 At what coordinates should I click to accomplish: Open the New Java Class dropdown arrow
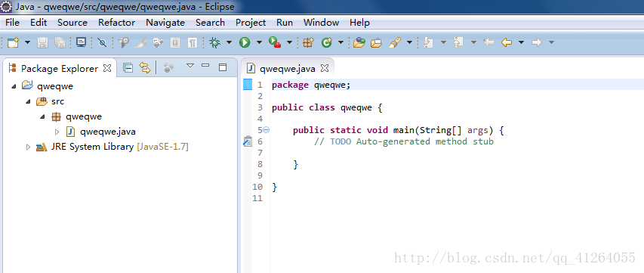340,42
